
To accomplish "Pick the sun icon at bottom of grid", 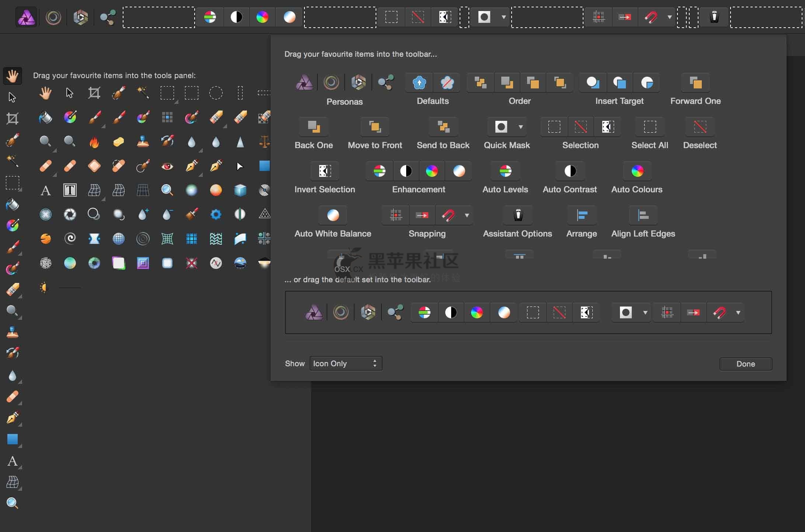I will click(44, 287).
